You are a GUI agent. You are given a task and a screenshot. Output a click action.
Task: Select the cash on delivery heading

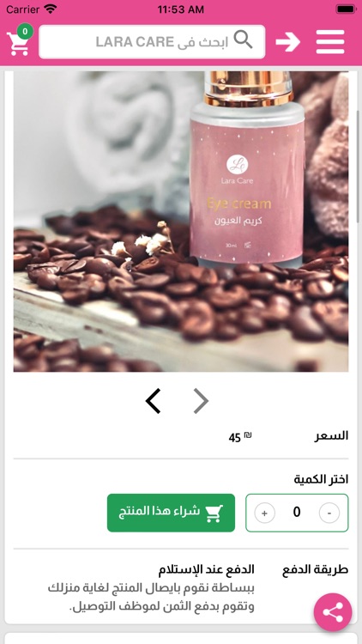pyautogui.click(x=207, y=569)
